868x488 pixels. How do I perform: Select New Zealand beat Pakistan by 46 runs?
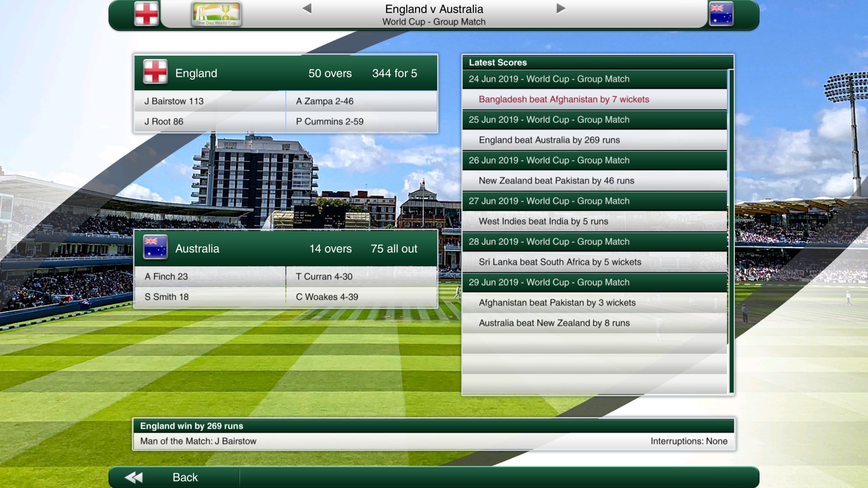594,181
